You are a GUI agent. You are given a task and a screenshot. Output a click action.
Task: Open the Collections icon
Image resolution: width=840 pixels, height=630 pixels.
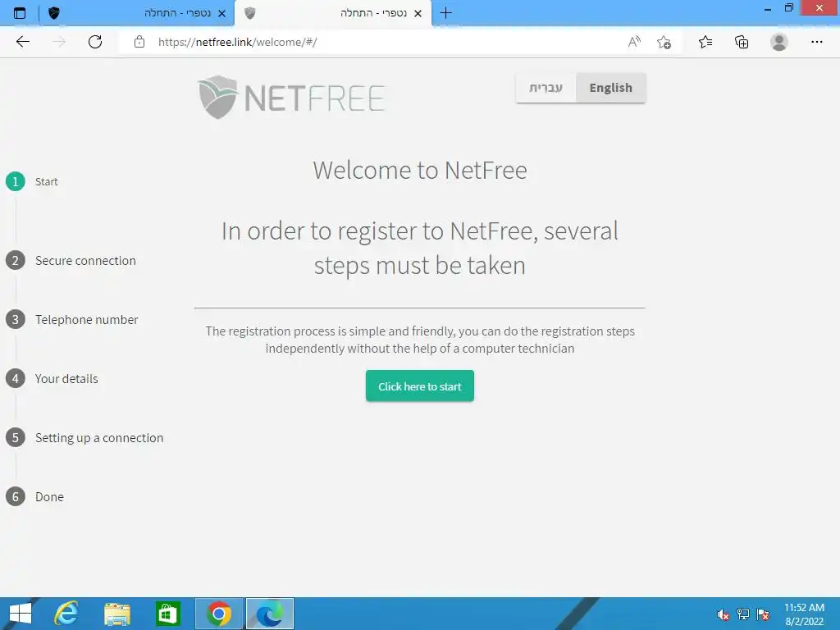(x=742, y=42)
